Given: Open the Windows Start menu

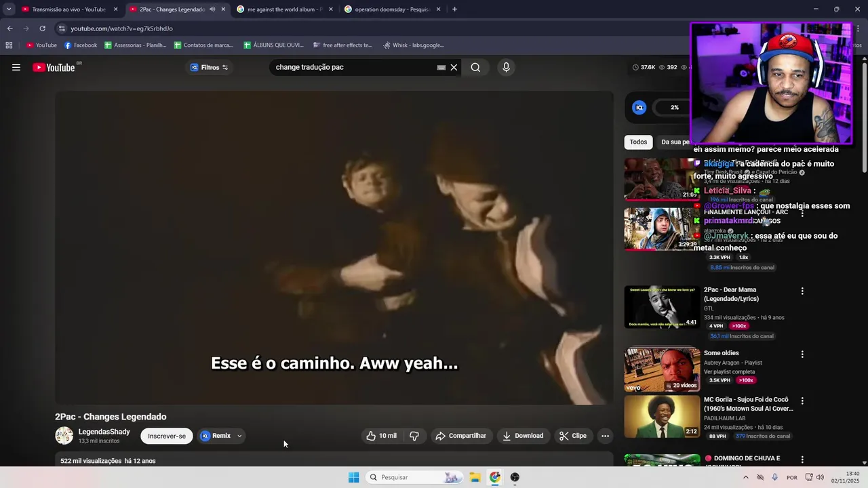Looking at the screenshot, I should click(353, 477).
